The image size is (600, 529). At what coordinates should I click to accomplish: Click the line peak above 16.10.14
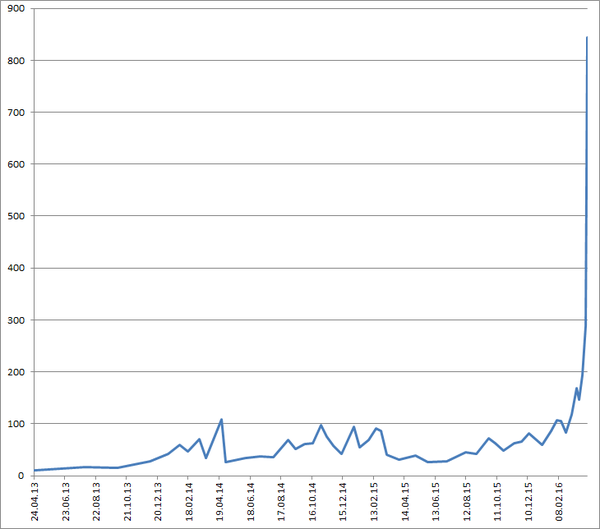[x=321, y=425]
